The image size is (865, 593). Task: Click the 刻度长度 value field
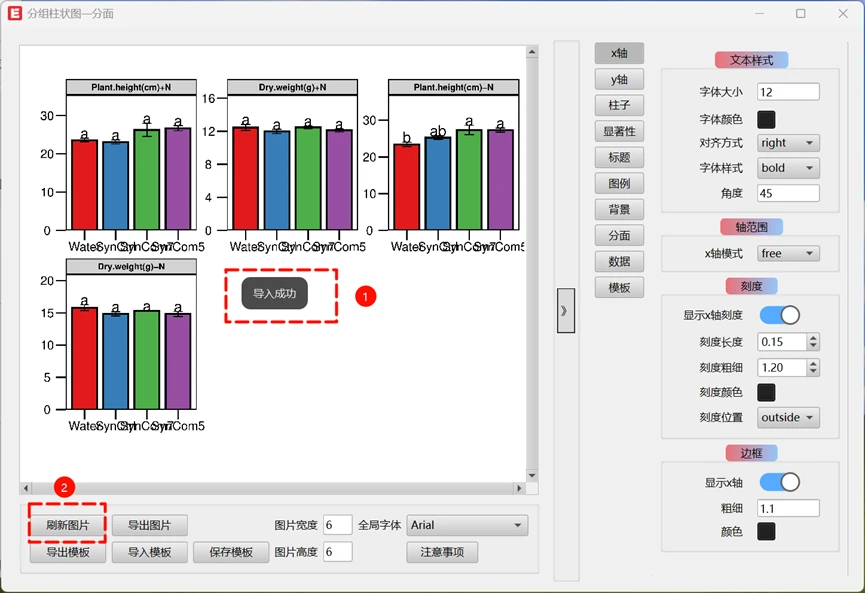(x=782, y=342)
